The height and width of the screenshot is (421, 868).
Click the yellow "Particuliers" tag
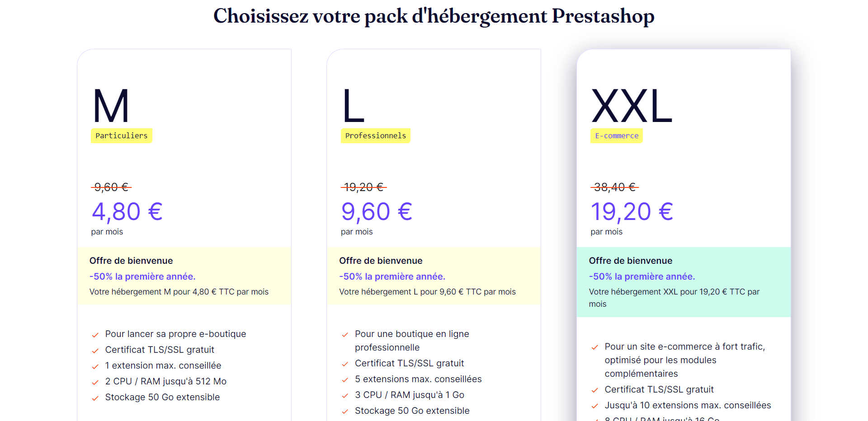122,136
